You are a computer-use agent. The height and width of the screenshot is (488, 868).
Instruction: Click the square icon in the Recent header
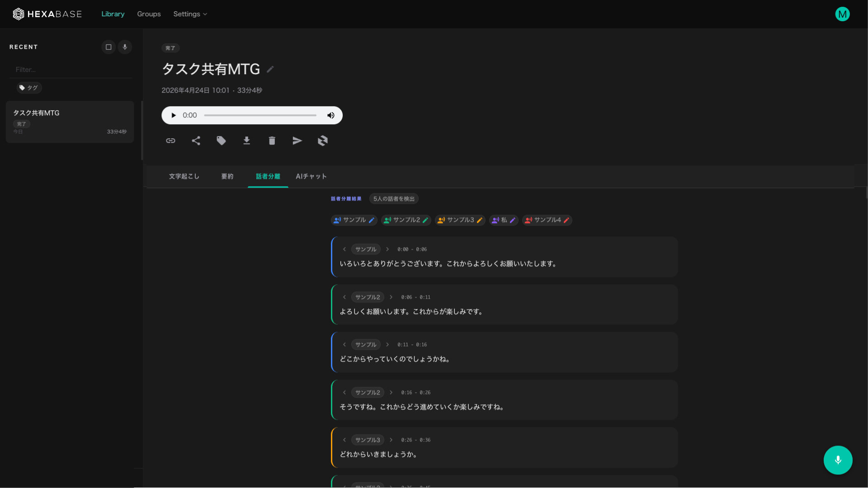point(108,47)
